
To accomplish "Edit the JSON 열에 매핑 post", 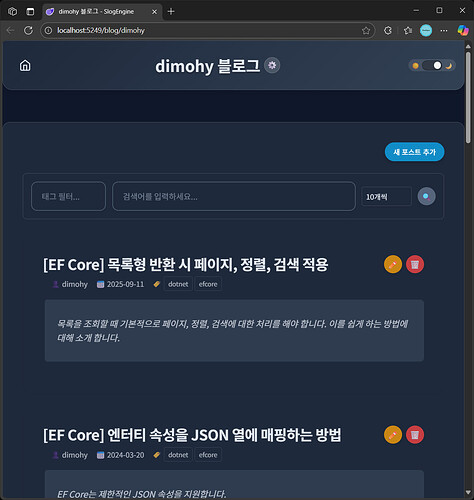I will 393,435.
